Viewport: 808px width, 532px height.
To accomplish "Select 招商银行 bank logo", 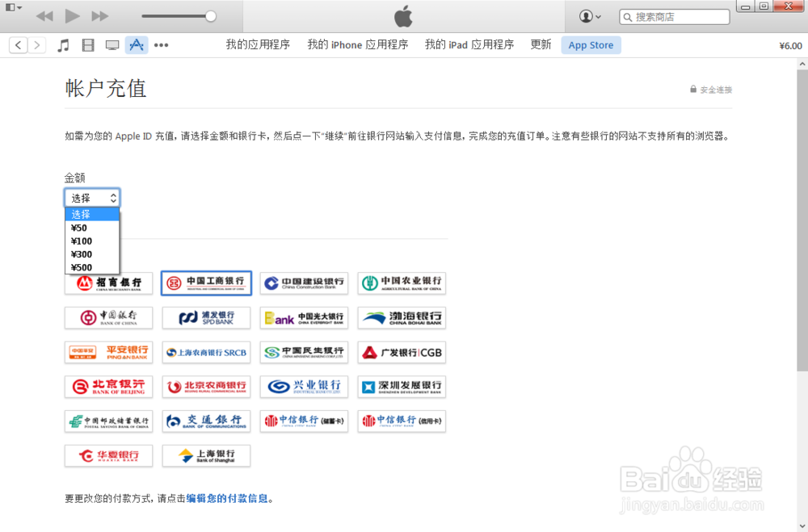I will [x=109, y=283].
